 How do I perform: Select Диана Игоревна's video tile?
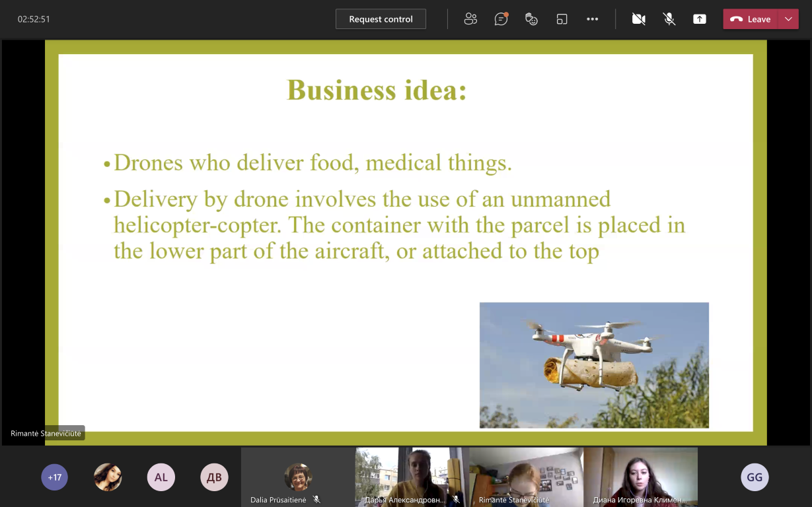tap(640, 475)
